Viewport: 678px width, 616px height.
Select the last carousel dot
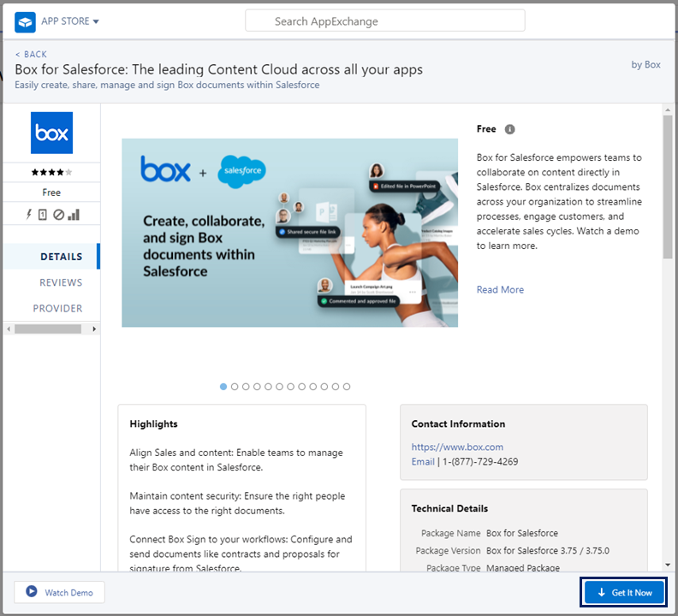pos(347,387)
